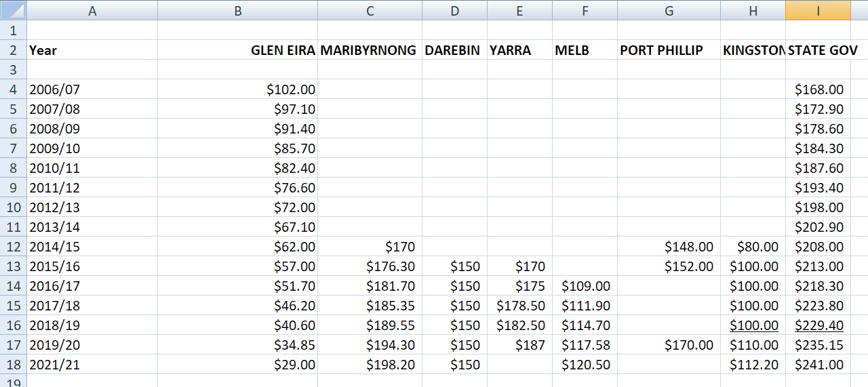Select Melb value $120.50
The height and width of the screenshot is (387, 868).
click(586, 365)
